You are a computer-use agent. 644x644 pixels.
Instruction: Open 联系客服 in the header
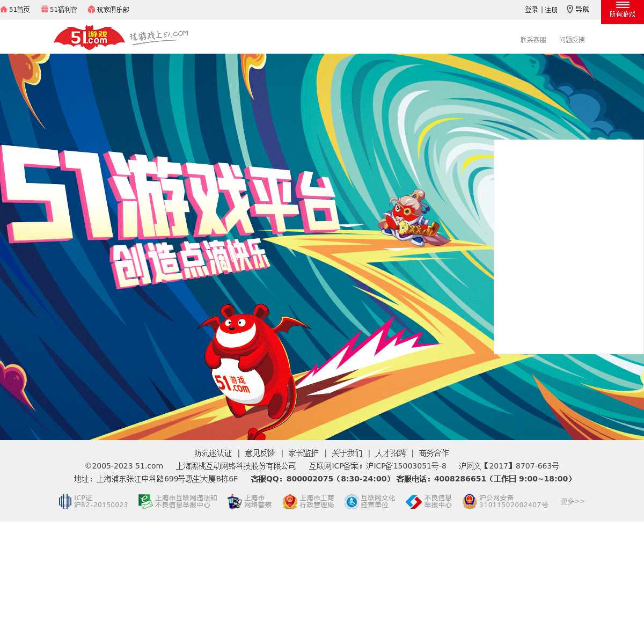coord(533,40)
